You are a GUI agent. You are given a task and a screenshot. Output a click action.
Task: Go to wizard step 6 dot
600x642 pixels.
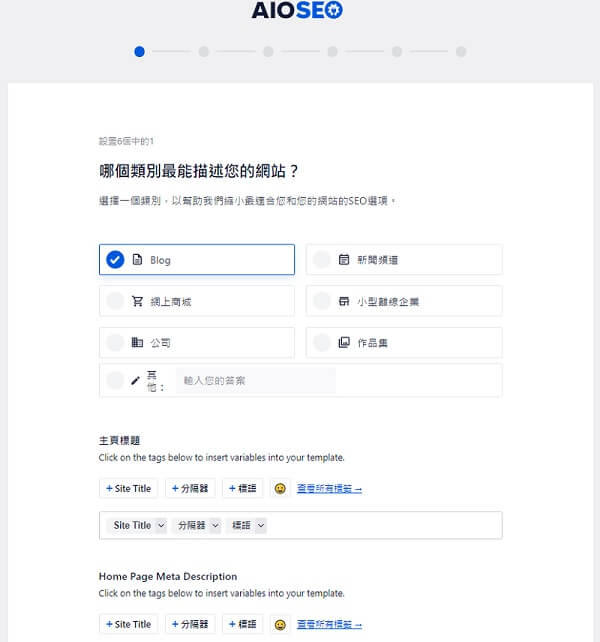[461, 52]
